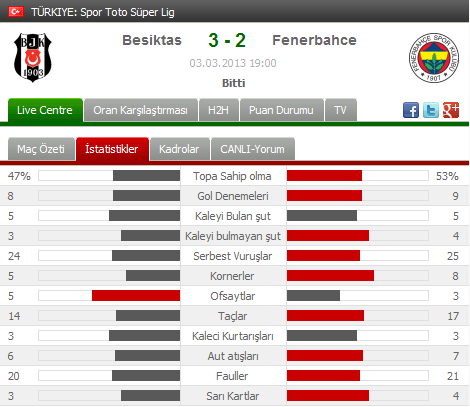Click the Google Plus share icon
The height and width of the screenshot is (407, 470).
coord(451,110)
